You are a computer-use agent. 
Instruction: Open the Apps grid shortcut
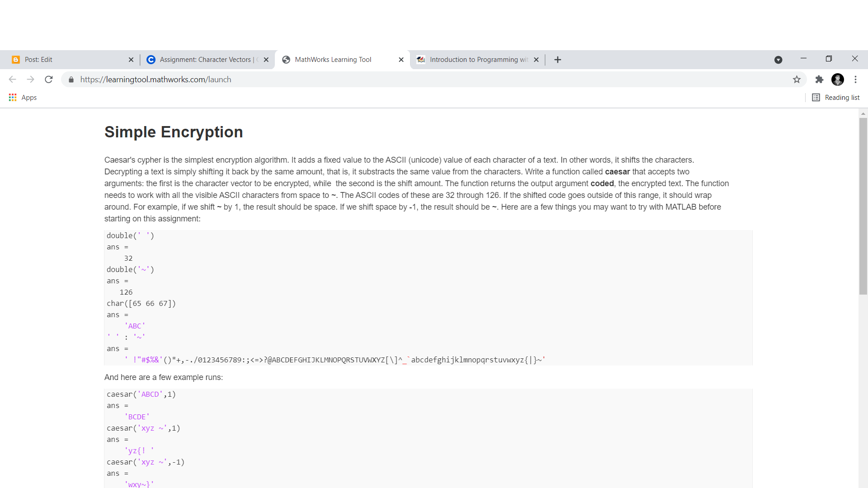point(23,98)
